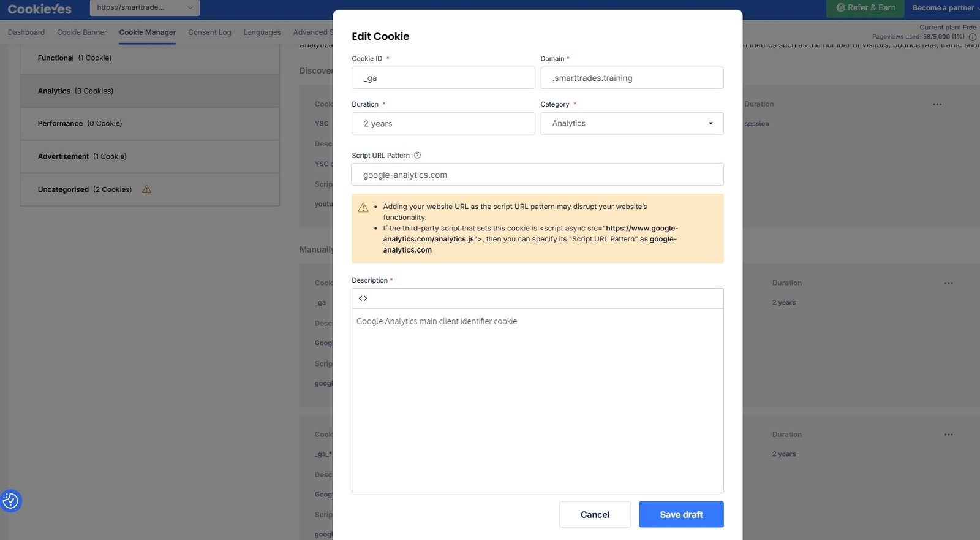980x540 pixels.
Task: Select Analytics (3 Cookies) category
Action: 150,91
